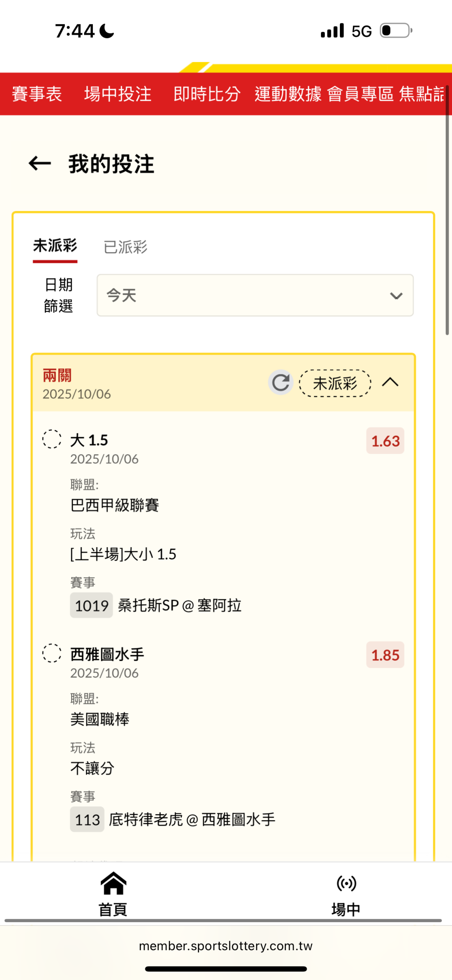Open 賽事表 in the red menu
Viewport: 452px width, 980px height.
coord(37,94)
